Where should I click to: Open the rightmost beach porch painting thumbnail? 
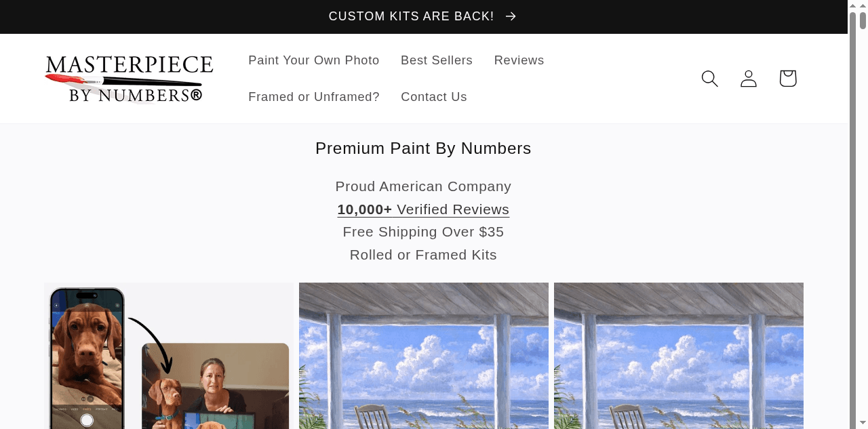(x=679, y=356)
